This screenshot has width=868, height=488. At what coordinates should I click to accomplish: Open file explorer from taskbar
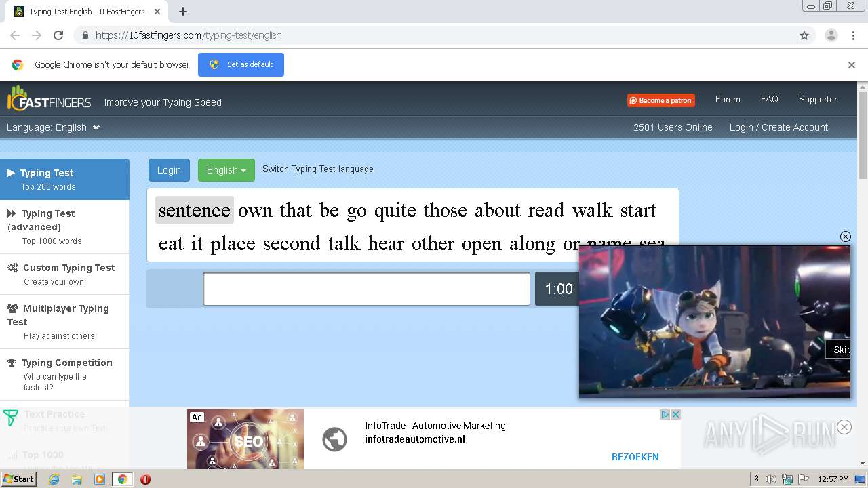click(77, 479)
